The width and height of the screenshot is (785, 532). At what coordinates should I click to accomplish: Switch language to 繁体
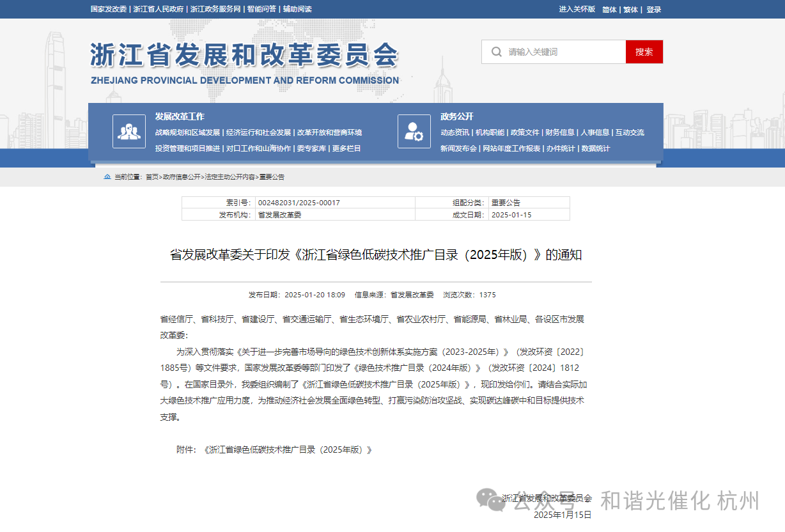pos(631,10)
